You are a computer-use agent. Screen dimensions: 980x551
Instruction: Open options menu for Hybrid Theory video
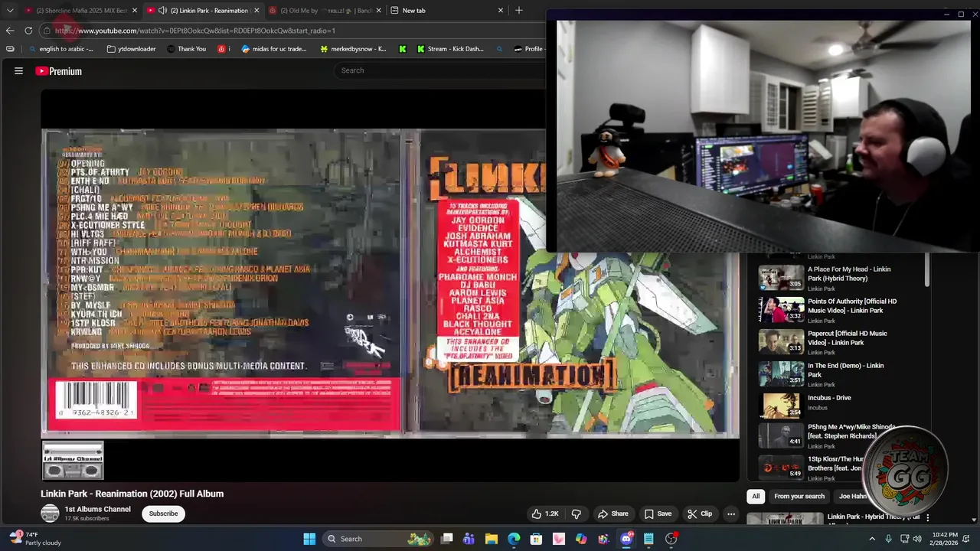click(x=927, y=518)
